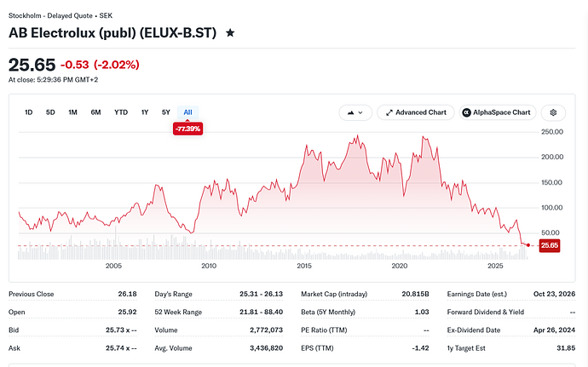This screenshot has width=588, height=367.
Task: Open the chart type dropdown
Action: click(355, 112)
